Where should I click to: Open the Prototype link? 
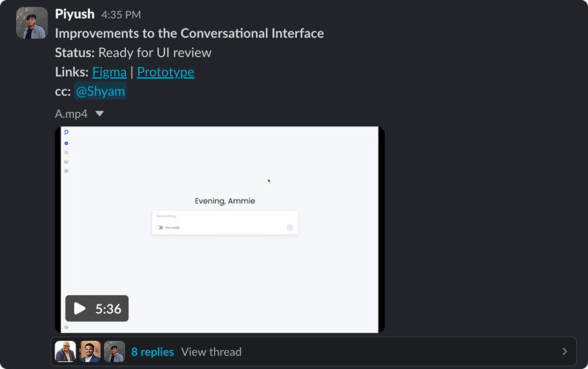pyautogui.click(x=166, y=72)
